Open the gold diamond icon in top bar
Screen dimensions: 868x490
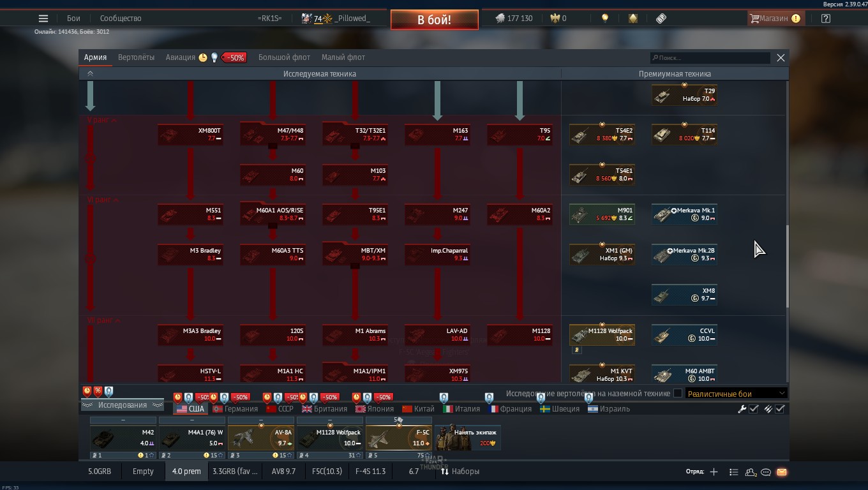point(633,19)
